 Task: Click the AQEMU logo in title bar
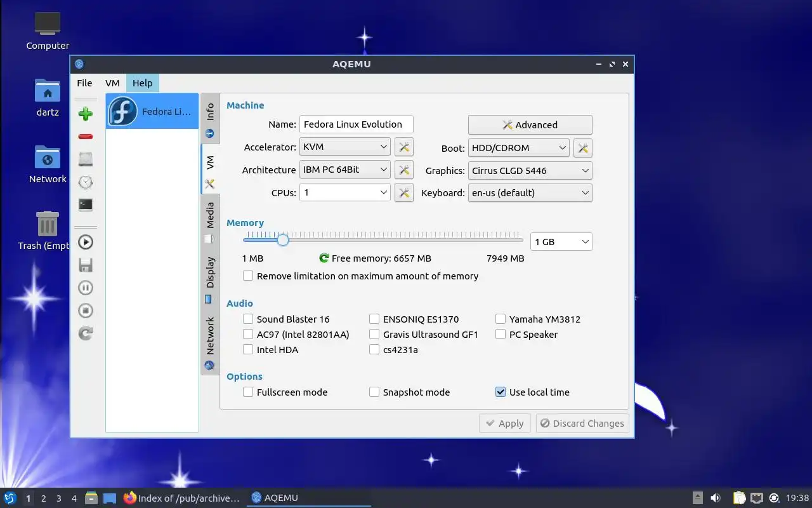[x=79, y=63]
